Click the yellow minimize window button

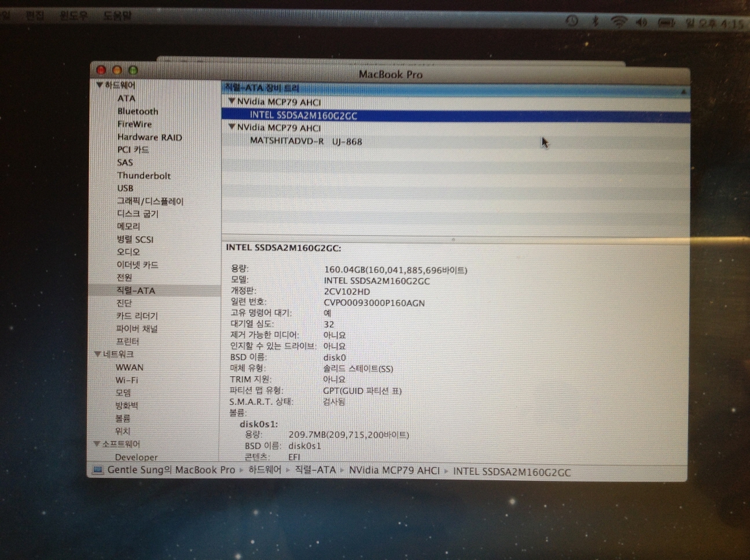coord(117,70)
